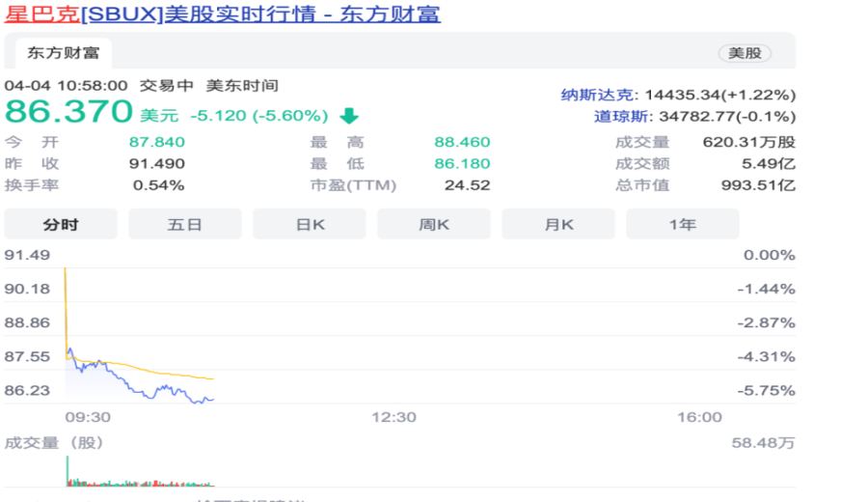Click the 成交额 value 5.49亿
Viewport: 868px width, 502px height.
coord(769,163)
